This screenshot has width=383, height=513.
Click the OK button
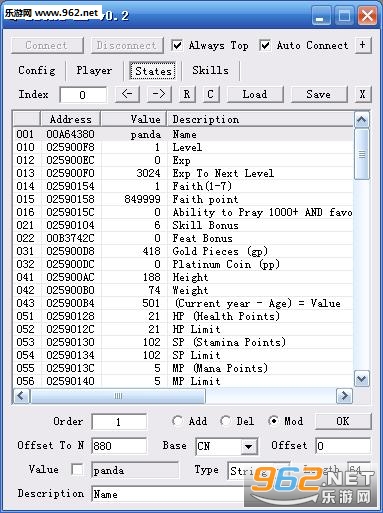pyautogui.click(x=343, y=421)
